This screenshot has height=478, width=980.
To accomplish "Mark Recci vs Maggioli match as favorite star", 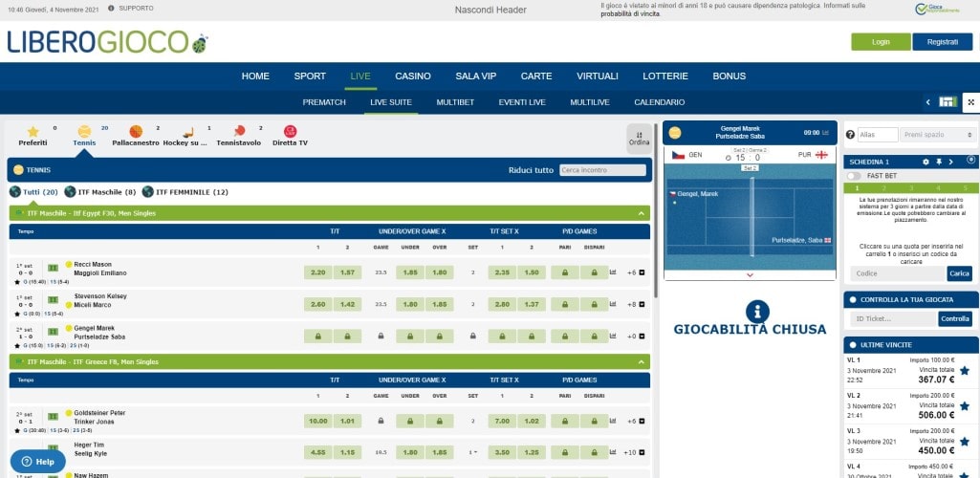I will tap(17, 282).
